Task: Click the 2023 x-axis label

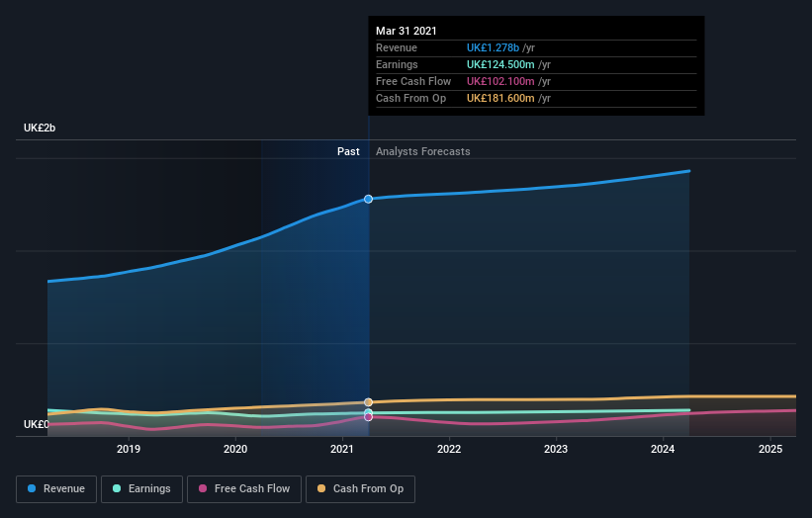Action: [x=556, y=449]
